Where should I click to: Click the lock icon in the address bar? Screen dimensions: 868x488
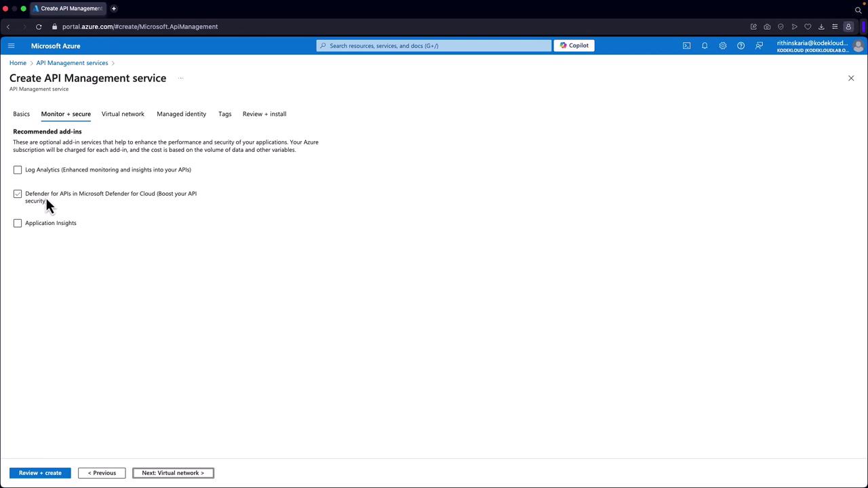click(55, 26)
